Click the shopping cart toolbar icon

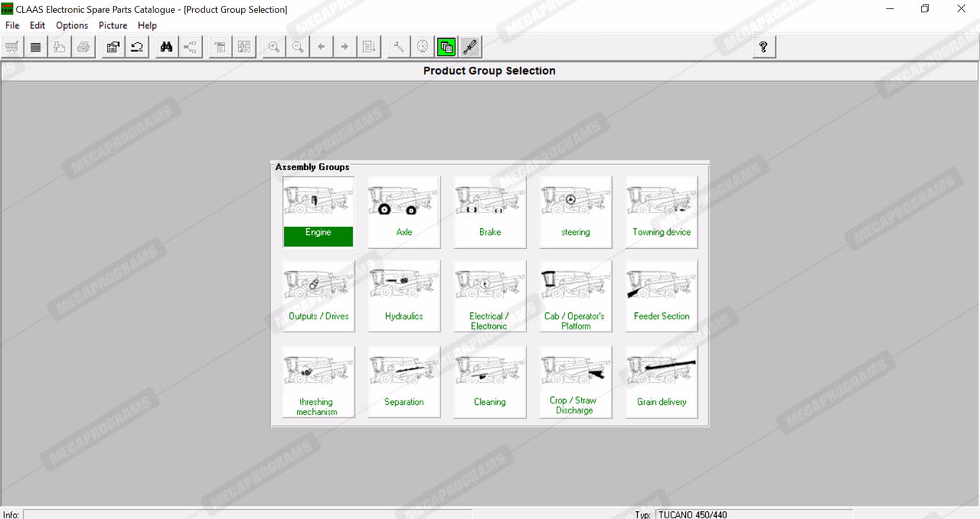(11, 47)
